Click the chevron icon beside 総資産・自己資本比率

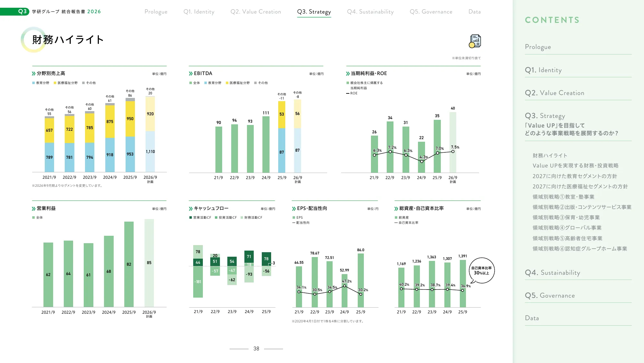396,208
